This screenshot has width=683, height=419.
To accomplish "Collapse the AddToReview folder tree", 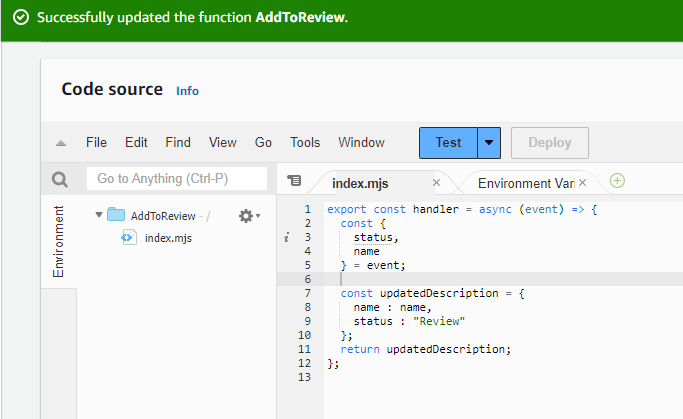I will [x=98, y=215].
